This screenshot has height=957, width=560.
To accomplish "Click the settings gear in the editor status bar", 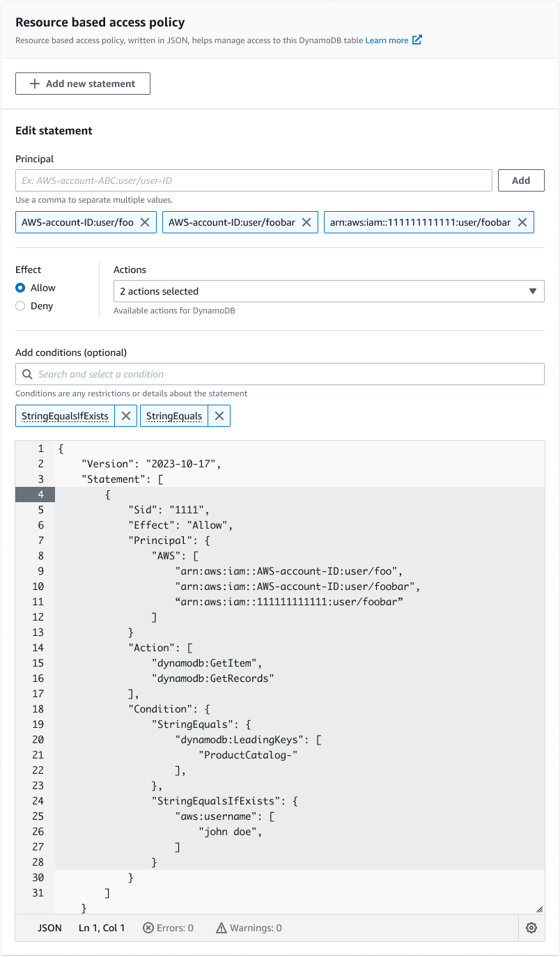I will click(x=531, y=928).
